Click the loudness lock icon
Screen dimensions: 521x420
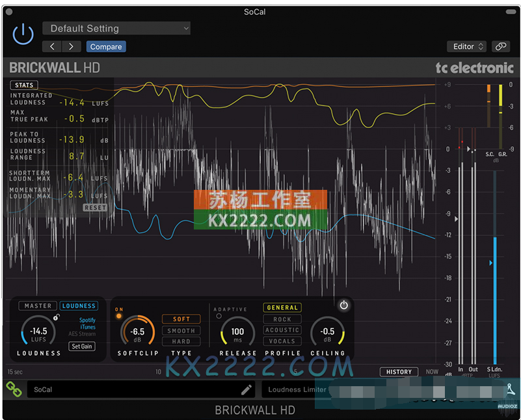(x=57, y=317)
